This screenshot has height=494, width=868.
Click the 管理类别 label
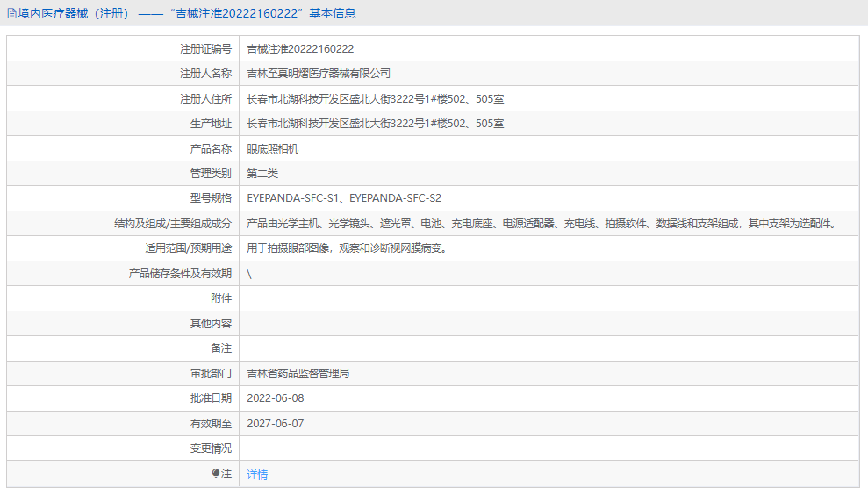click(x=211, y=174)
